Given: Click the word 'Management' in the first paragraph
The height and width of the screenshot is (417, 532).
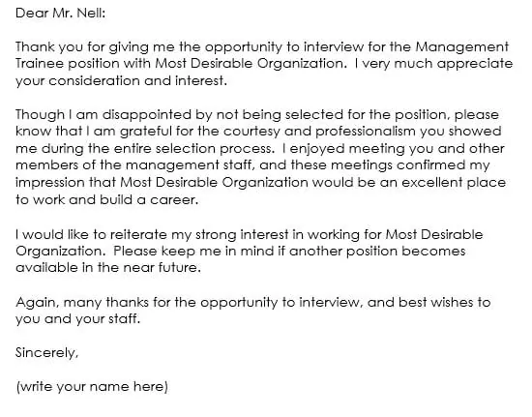Looking at the screenshot, I should pos(461,46).
